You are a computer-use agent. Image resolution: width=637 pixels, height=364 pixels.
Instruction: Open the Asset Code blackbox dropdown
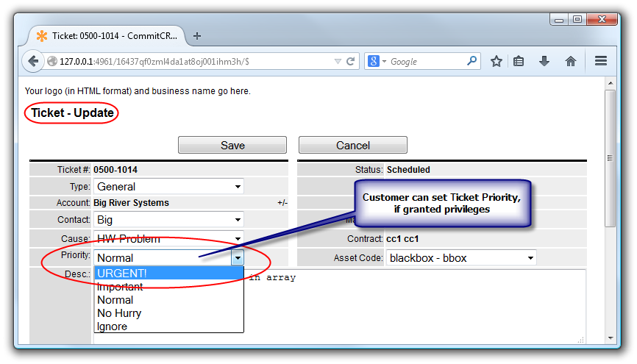(x=461, y=258)
